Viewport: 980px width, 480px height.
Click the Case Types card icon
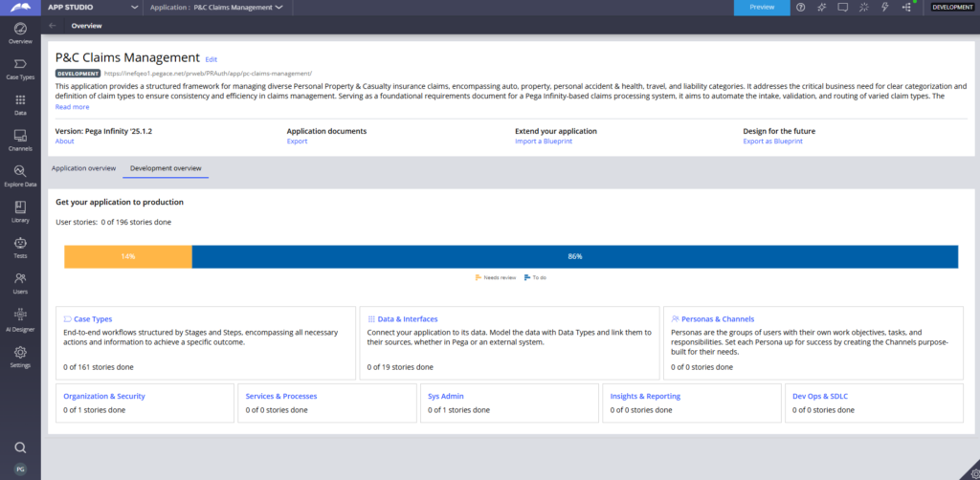coord(68,319)
